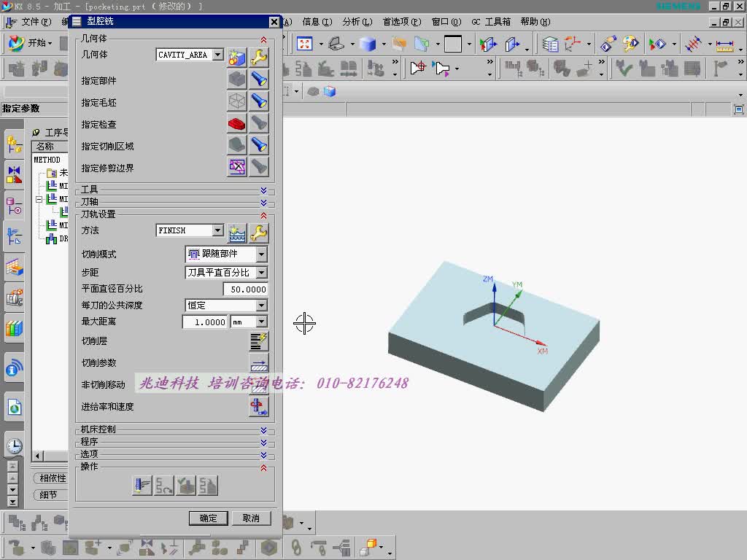Open the Stepover (步距) dropdown
This screenshot has width=747, height=560.
point(262,273)
